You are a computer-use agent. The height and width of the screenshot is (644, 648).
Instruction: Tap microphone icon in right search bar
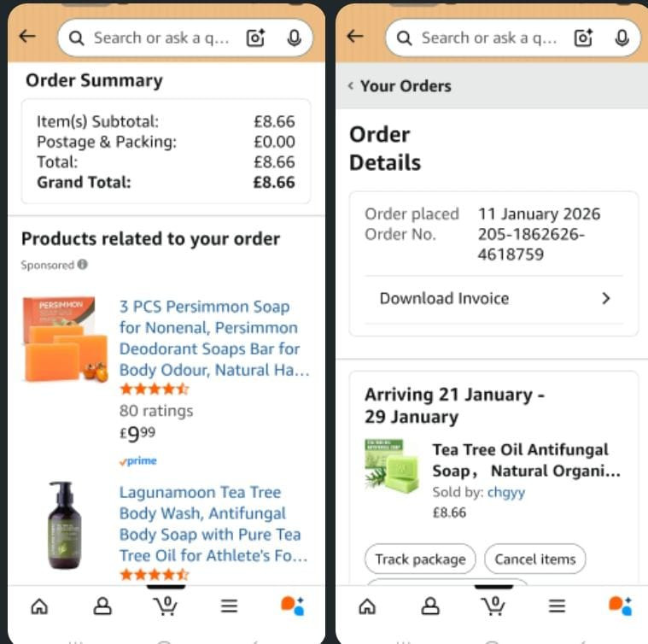tap(622, 38)
